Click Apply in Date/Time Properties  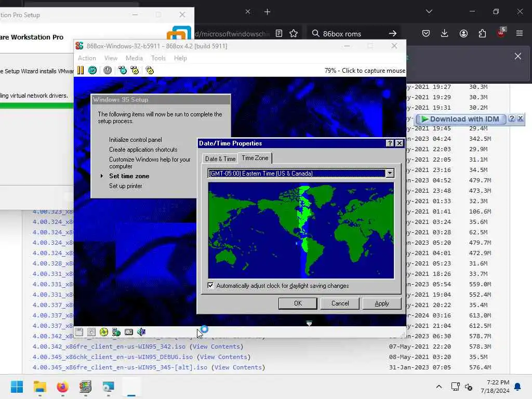point(382,303)
